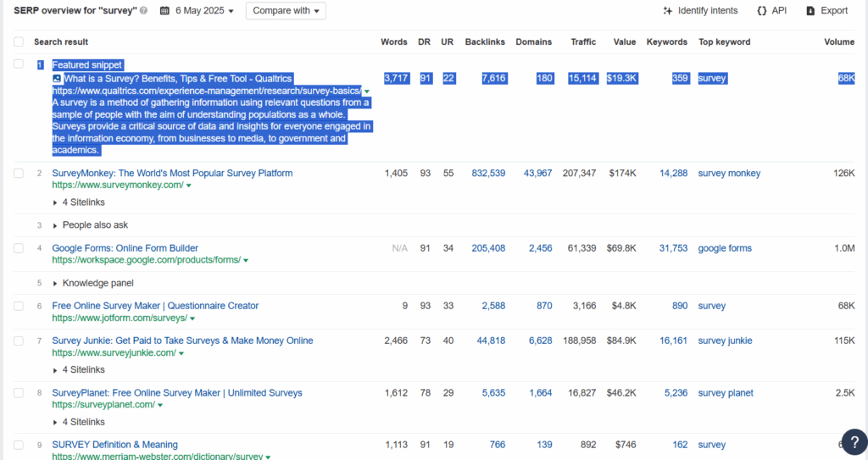Open SurveyMonkey's 14,288 keywords count
Image resolution: width=868 pixels, height=460 pixels.
673,174
